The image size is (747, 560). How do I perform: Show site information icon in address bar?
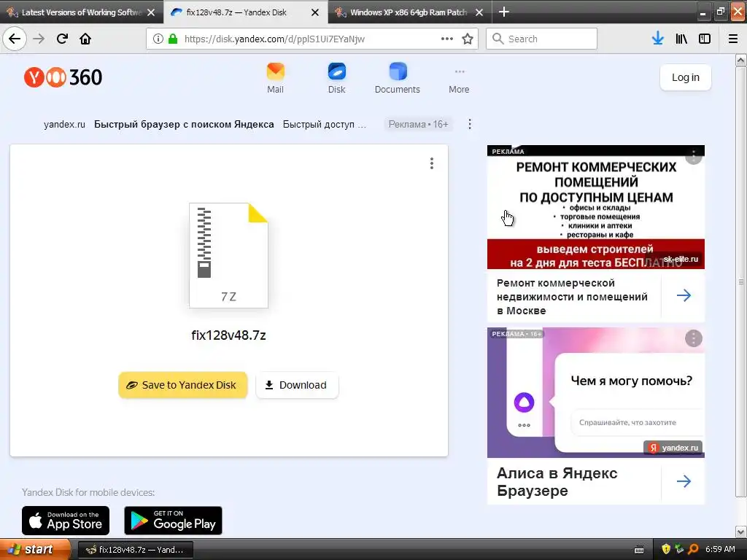(158, 39)
